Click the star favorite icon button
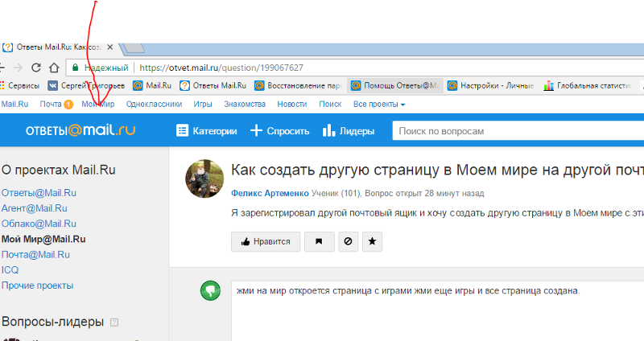Screen dimensions: 644x341 pos(372,242)
